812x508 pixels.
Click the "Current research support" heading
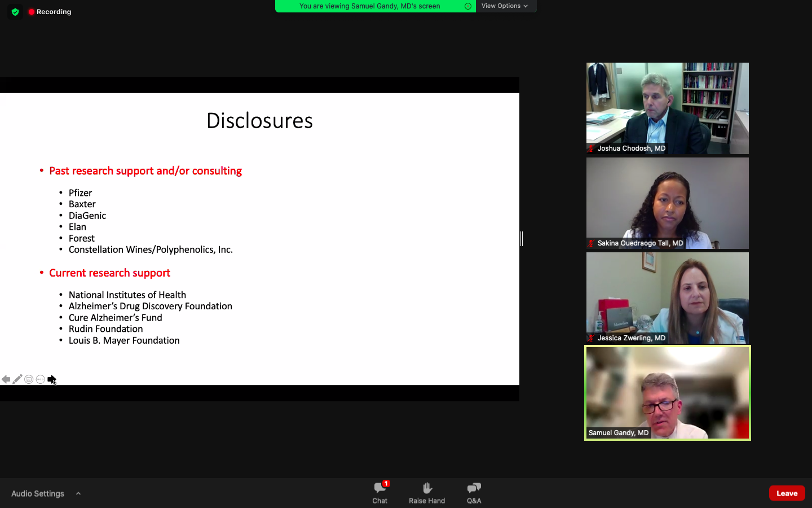click(109, 273)
